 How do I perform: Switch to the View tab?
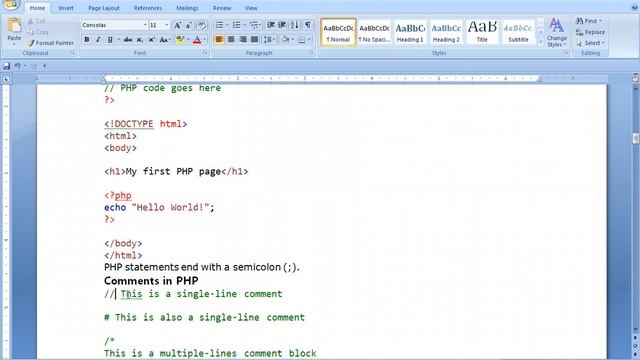coord(251,8)
